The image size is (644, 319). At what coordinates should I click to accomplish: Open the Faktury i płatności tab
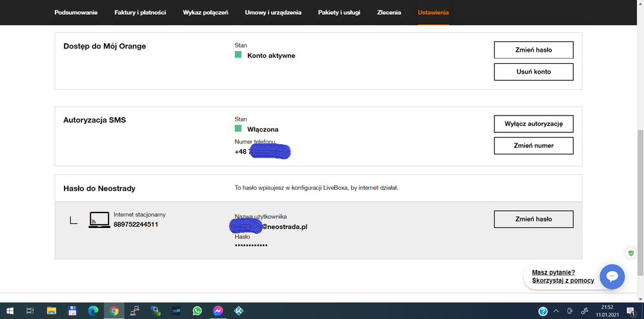point(140,13)
